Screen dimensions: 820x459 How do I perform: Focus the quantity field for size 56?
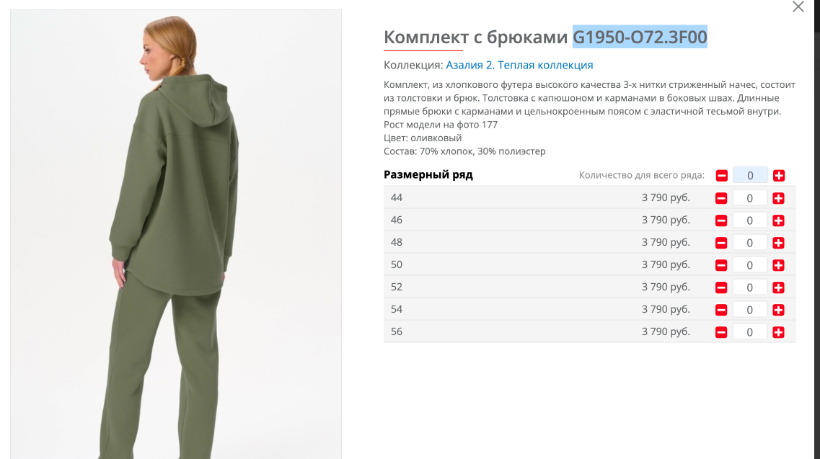click(x=749, y=332)
